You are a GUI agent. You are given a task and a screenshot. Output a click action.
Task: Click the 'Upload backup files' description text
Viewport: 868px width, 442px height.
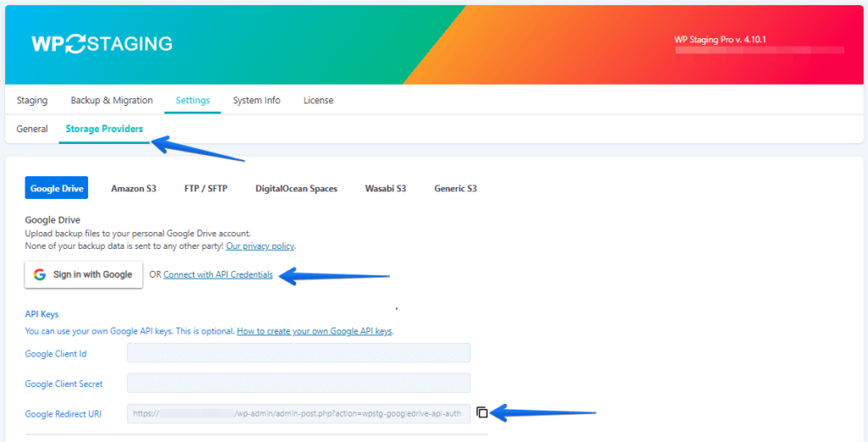[x=138, y=234]
